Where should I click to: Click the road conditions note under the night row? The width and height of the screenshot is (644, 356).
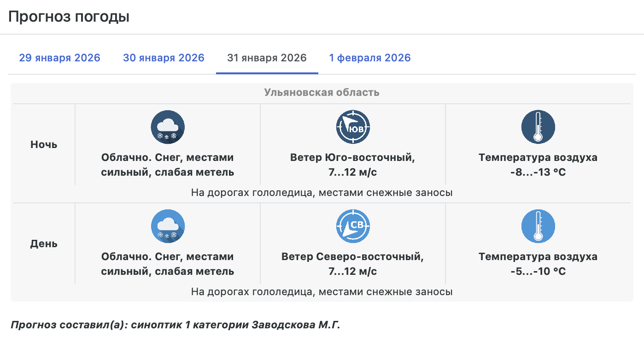pos(322,193)
